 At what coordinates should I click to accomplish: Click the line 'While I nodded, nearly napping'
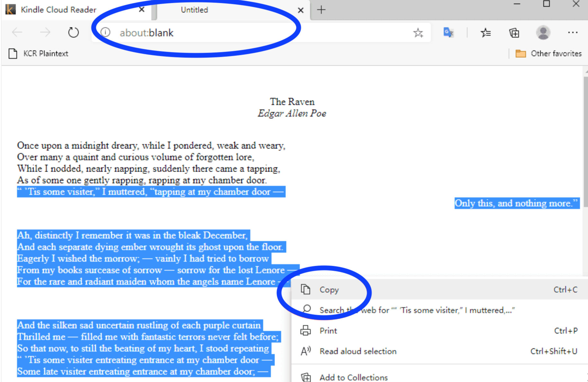pos(148,169)
